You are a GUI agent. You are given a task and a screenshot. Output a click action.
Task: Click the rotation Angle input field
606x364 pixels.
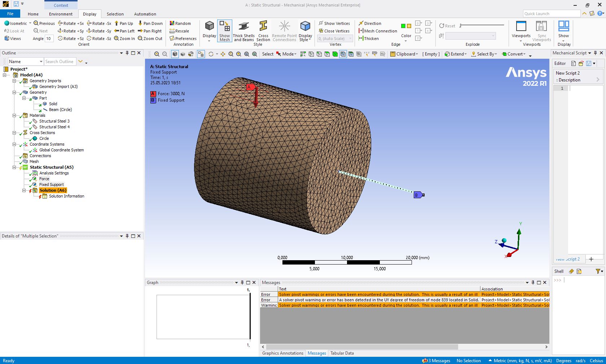coord(49,39)
